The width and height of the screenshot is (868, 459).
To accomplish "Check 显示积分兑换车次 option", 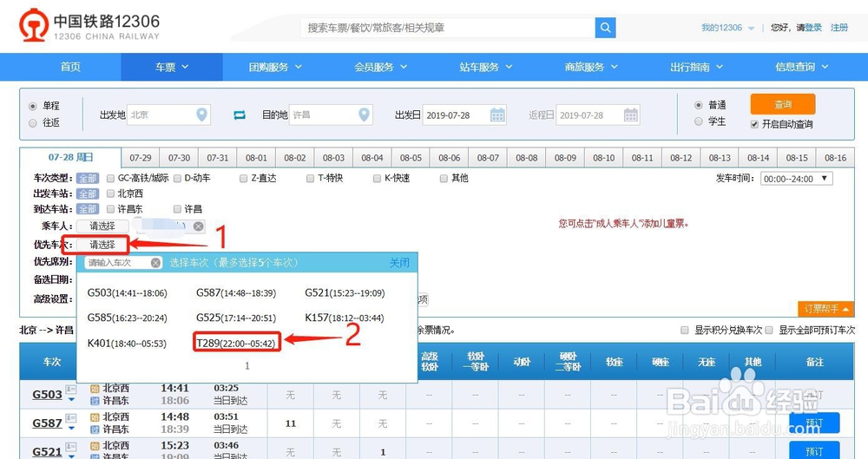I will point(685,330).
